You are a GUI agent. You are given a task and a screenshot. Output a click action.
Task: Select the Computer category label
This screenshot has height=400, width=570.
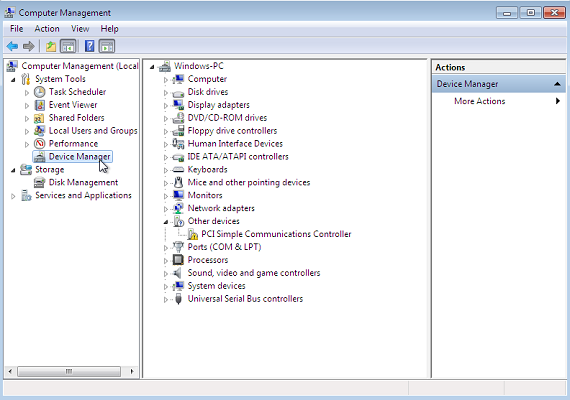point(207,79)
